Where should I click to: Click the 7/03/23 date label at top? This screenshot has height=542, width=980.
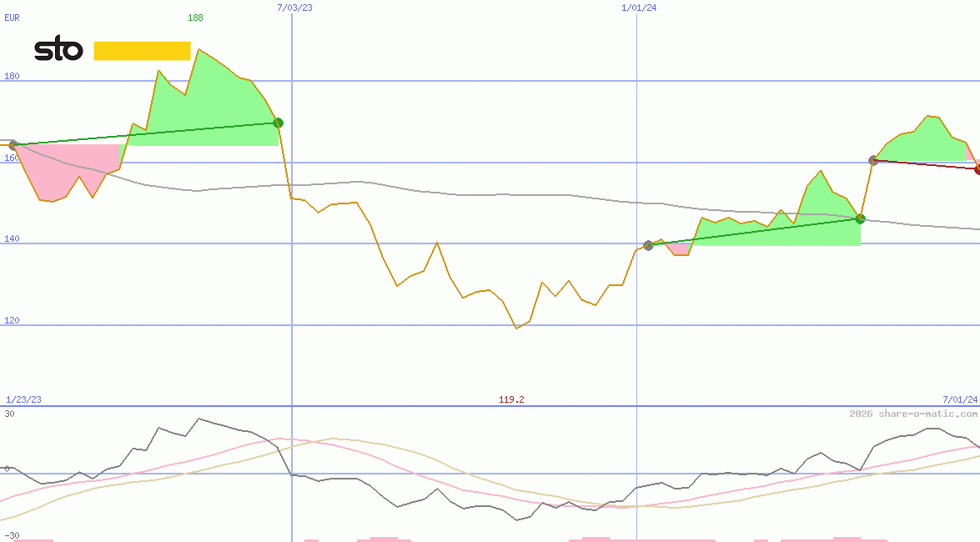tap(294, 8)
